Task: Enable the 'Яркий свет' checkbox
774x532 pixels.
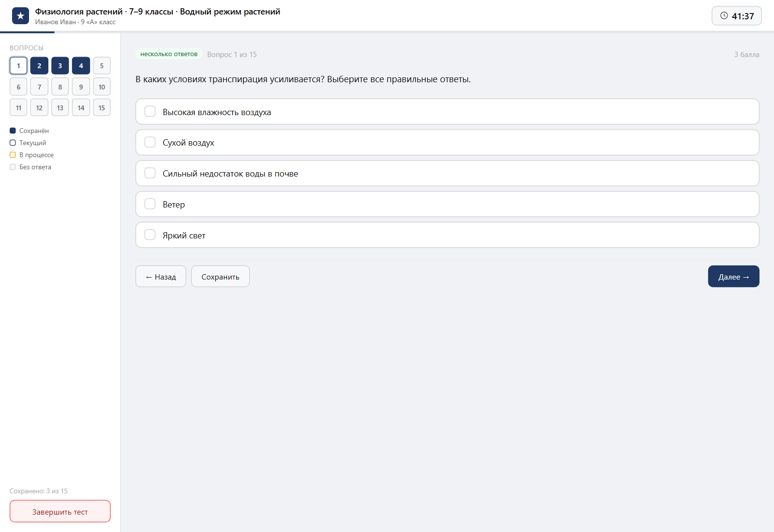Action: 150,235
